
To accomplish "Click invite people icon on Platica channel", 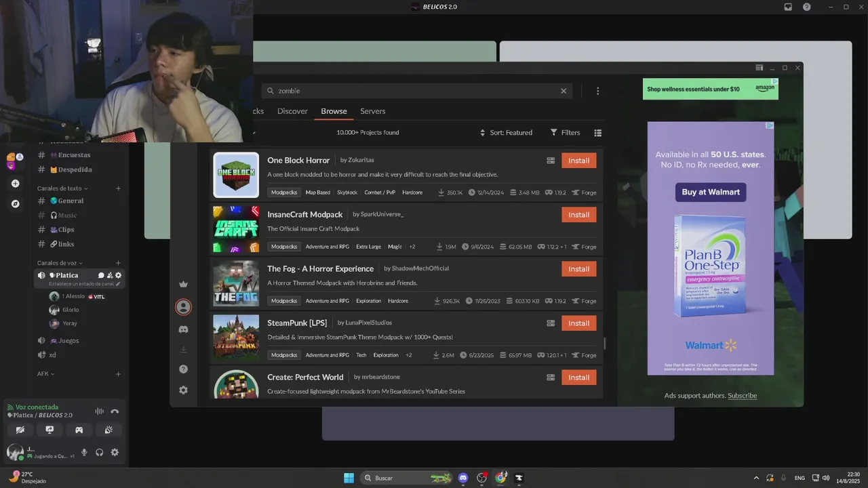I will (110, 275).
